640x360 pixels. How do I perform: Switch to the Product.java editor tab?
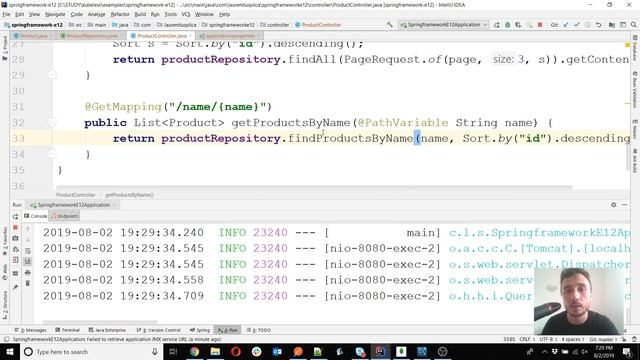(x=31, y=36)
